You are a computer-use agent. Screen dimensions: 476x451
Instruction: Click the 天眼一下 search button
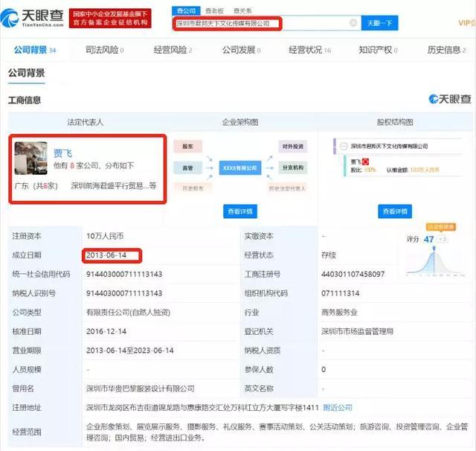(x=379, y=23)
